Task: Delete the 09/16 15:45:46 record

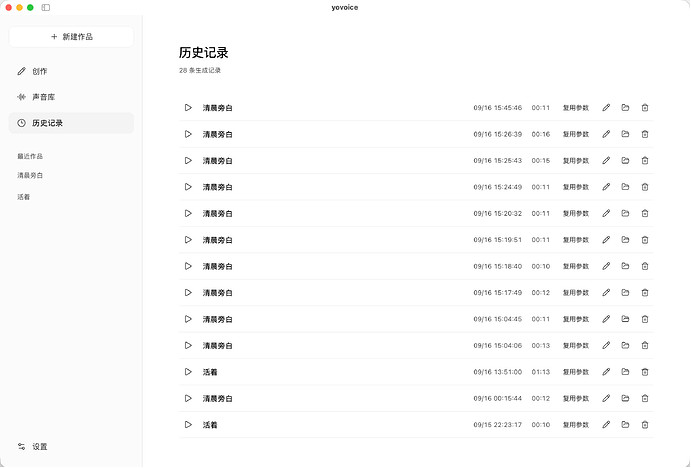Action: coord(645,108)
